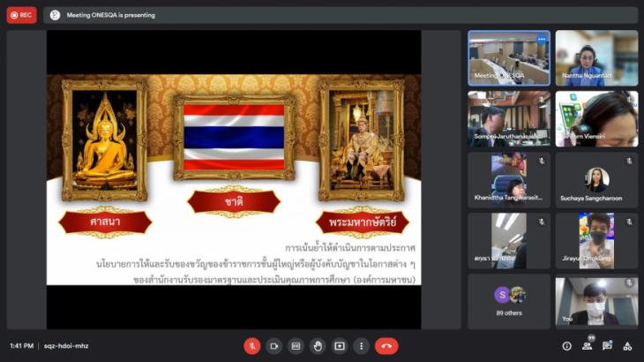Click the purple S avatar in others tile

click(502, 295)
